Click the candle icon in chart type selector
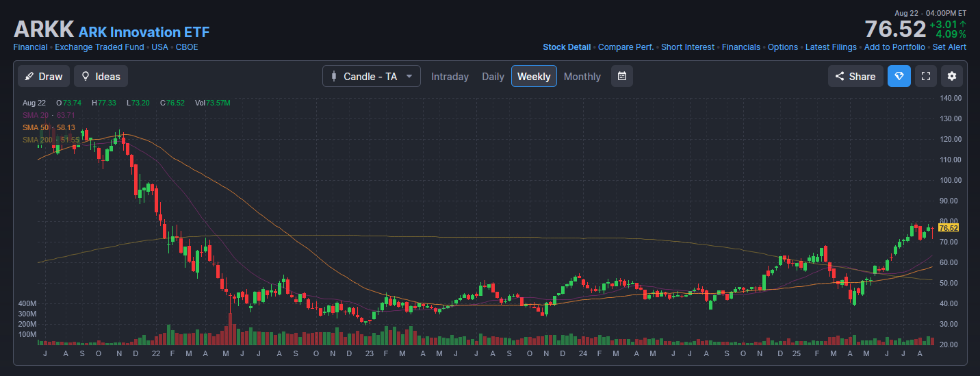 (x=333, y=76)
